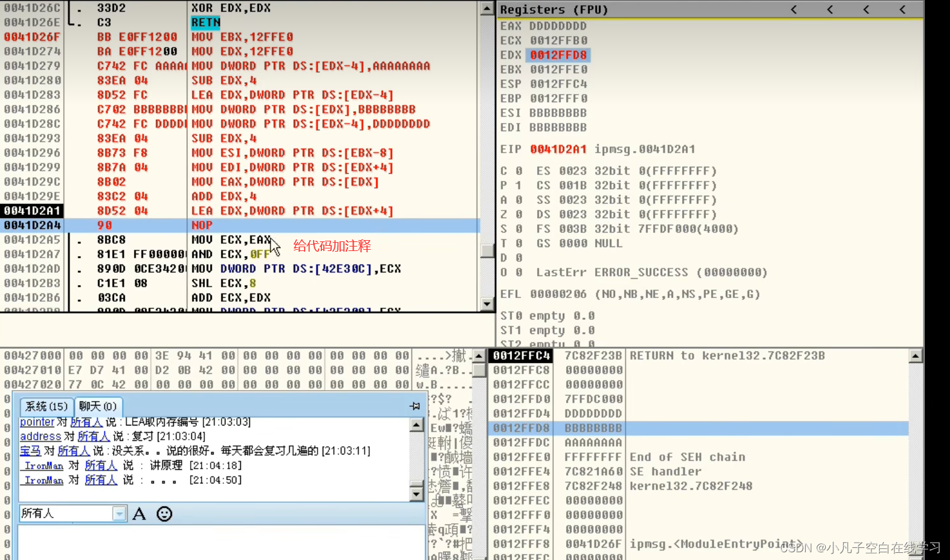Click the disassembly vertical scrollbar thumb
Viewport: 950px width, 560px height.
coord(487,250)
